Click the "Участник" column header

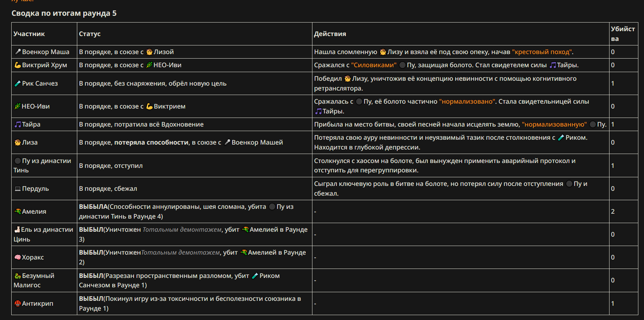pyautogui.click(x=29, y=34)
